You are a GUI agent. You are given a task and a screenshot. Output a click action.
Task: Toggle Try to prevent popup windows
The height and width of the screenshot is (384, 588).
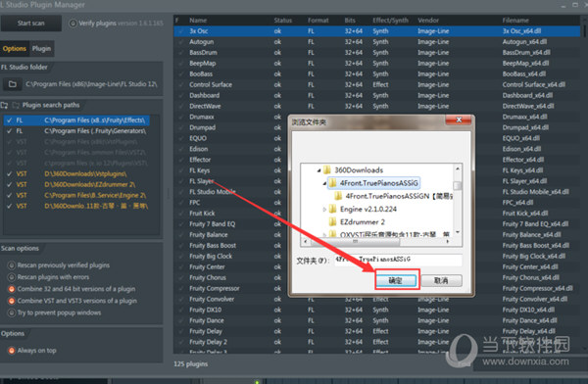[12, 312]
